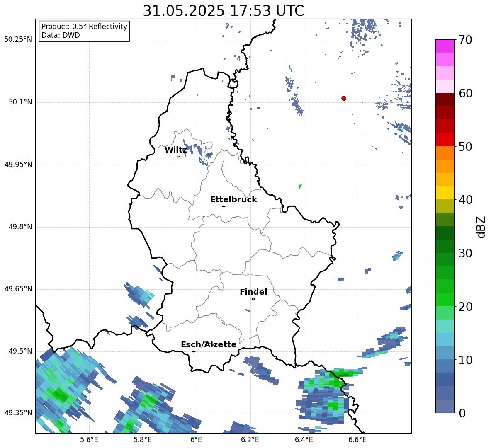Click the 49.95°N latitude label
This screenshot has width=491, height=448.
point(18,164)
